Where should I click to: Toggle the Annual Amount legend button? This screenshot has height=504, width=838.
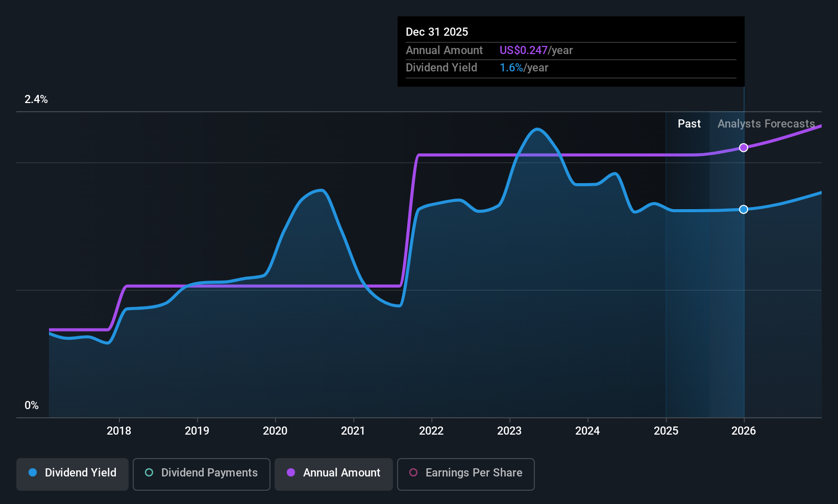point(334,474)
